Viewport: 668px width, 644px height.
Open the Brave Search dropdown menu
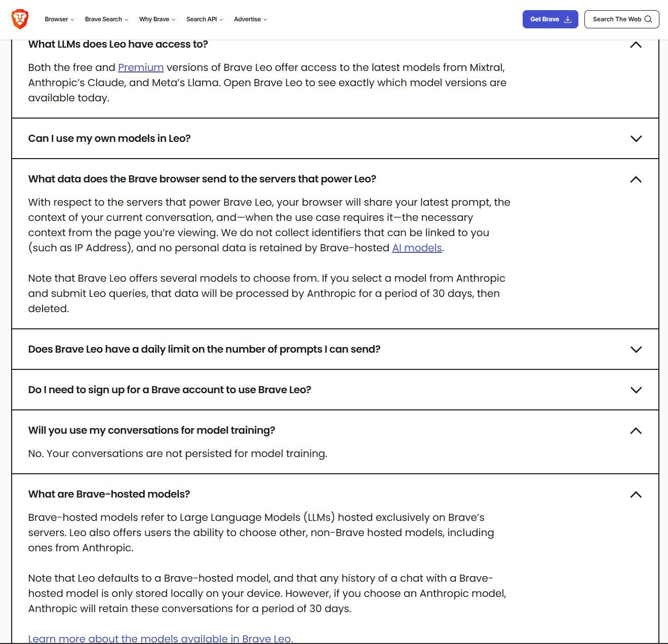106,19
